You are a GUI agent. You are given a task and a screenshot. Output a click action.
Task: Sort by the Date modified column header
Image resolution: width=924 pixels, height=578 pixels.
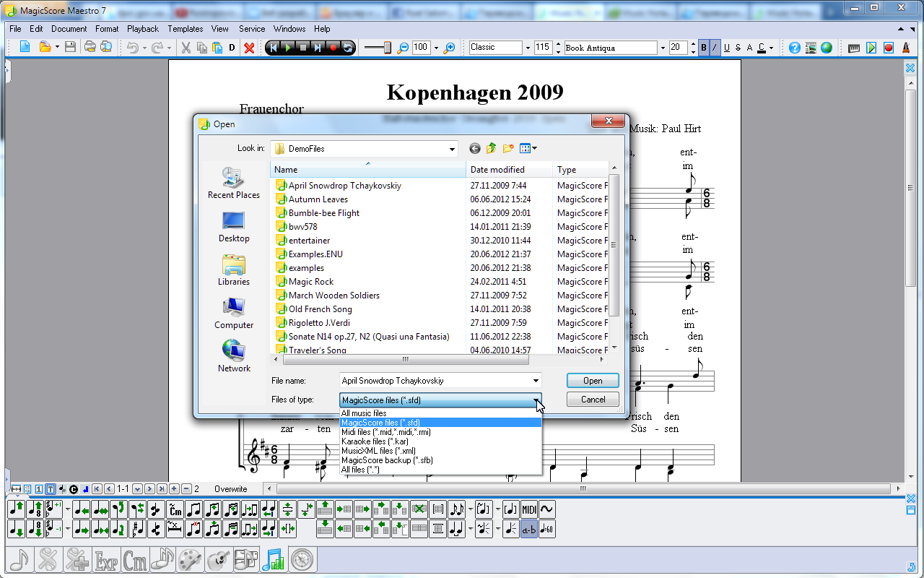(x=510, y=170)
